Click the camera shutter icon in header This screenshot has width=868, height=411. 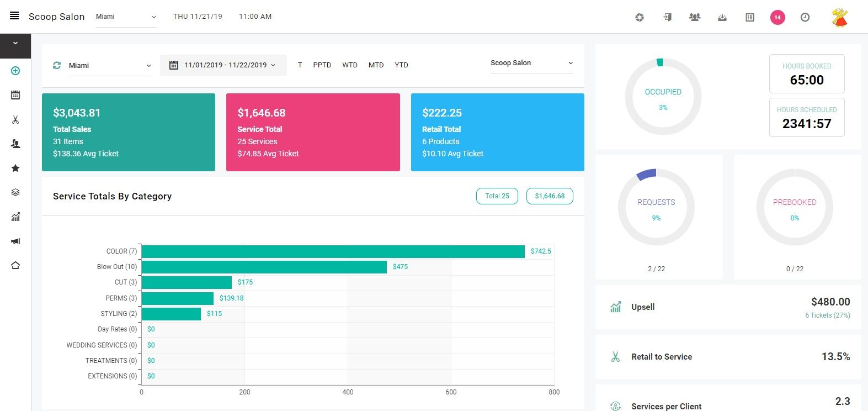(x=640, y=17)
